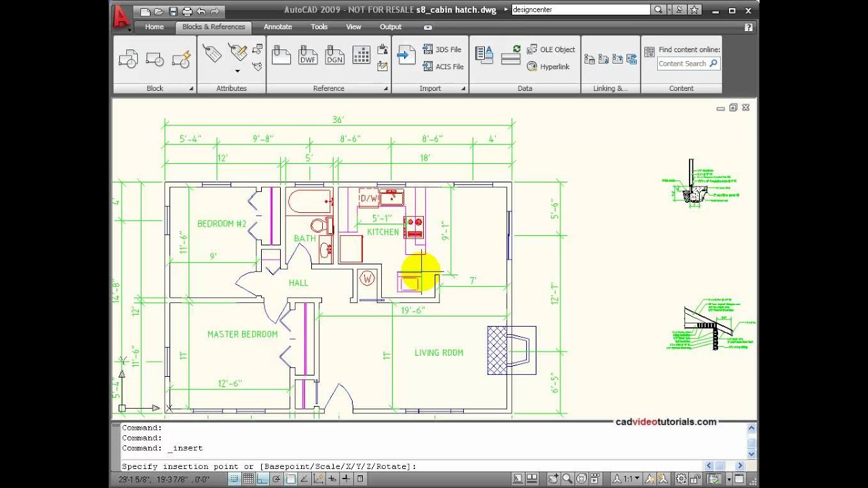This screenshot has height=488, width=868.
Task: Toggle Ortho Mode in status bar
Action: coord(262,479)
